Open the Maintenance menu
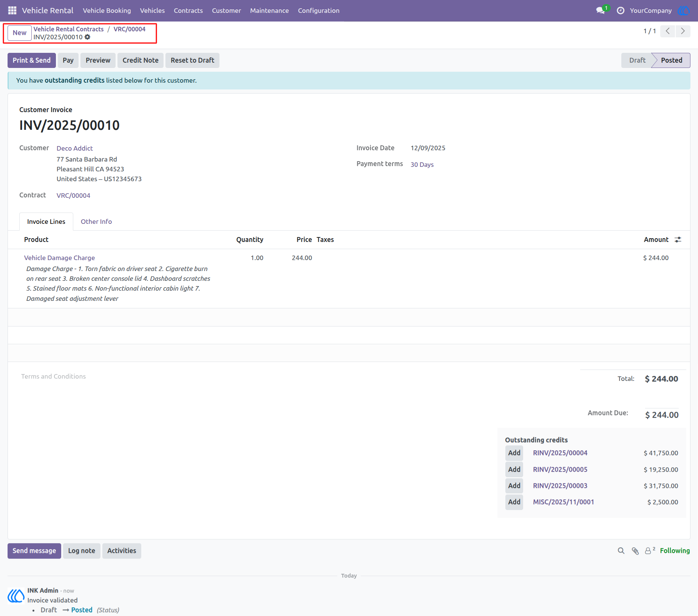 (269, 11)
